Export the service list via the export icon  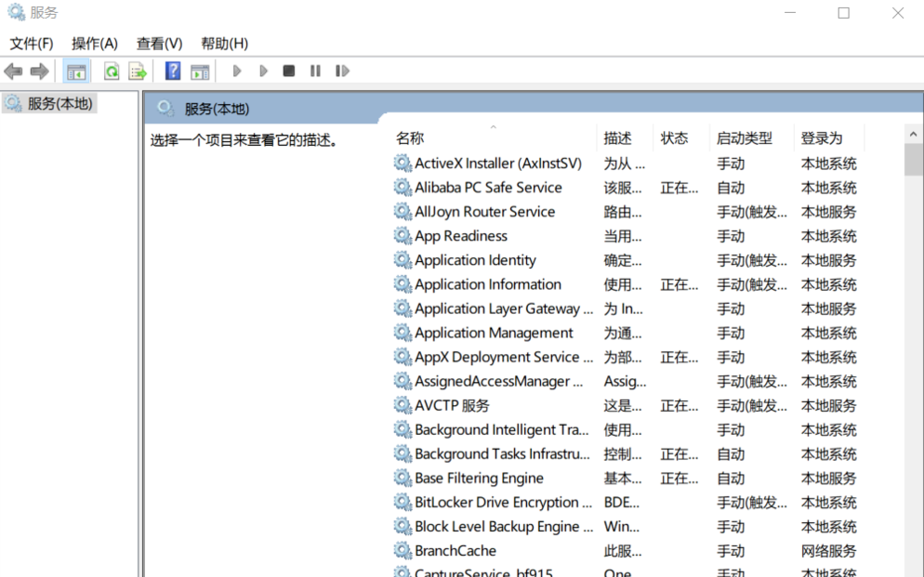(138, 71)
